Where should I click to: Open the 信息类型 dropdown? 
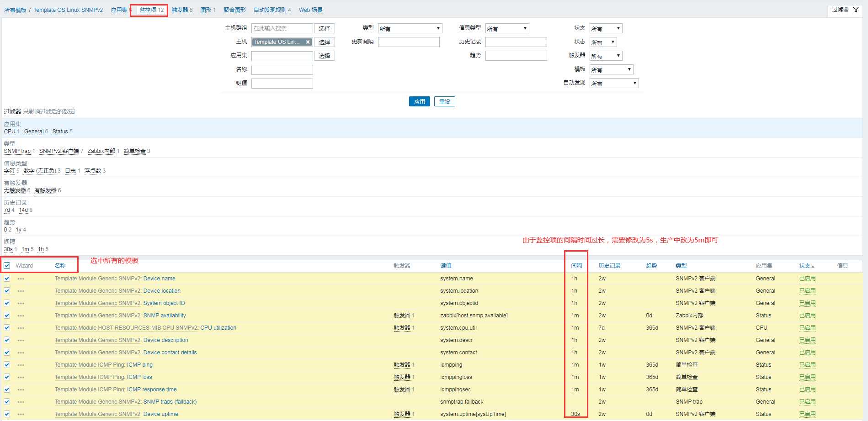[x=507, y=28]
